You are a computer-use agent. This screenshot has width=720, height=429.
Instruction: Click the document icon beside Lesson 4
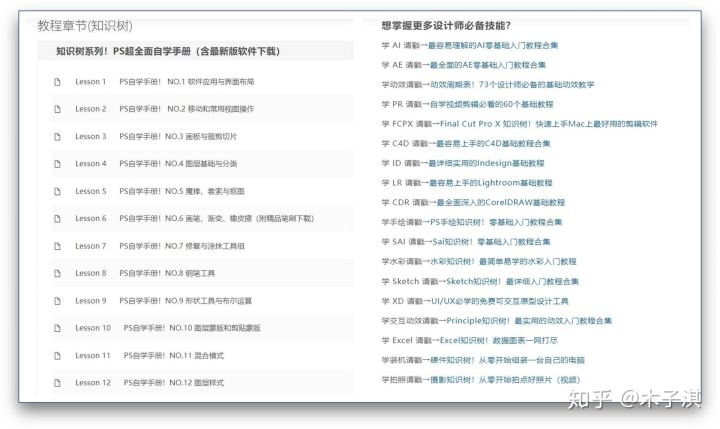coord(57,164)
